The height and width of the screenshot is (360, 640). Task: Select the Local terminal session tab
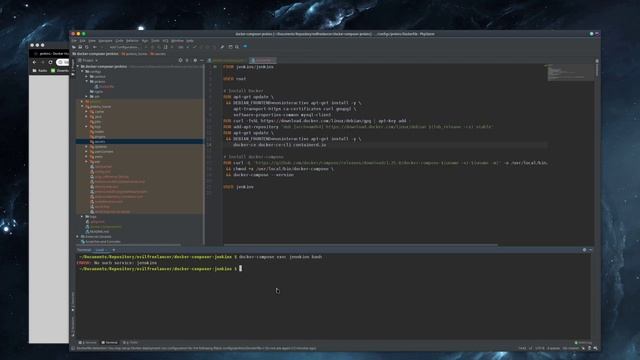(x=101, y=250)
